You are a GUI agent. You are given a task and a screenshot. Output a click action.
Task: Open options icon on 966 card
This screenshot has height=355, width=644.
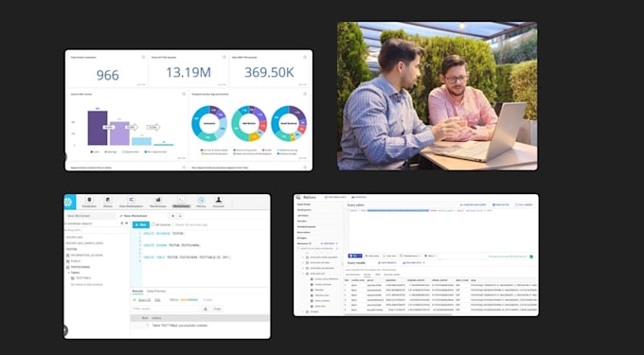143,57
